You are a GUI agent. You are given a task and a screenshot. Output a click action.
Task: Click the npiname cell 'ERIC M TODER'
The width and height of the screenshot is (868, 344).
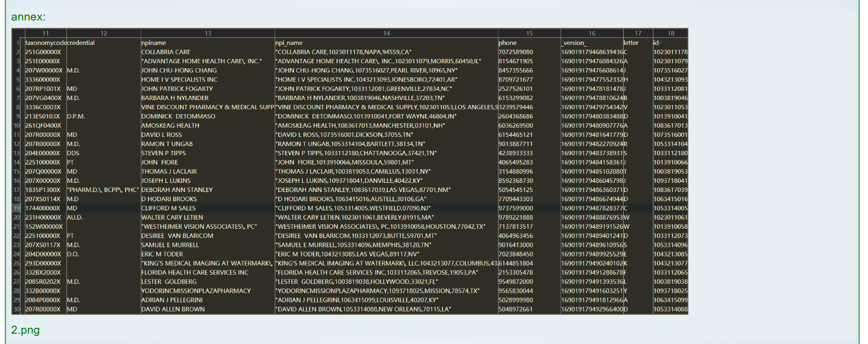(208, 254)
